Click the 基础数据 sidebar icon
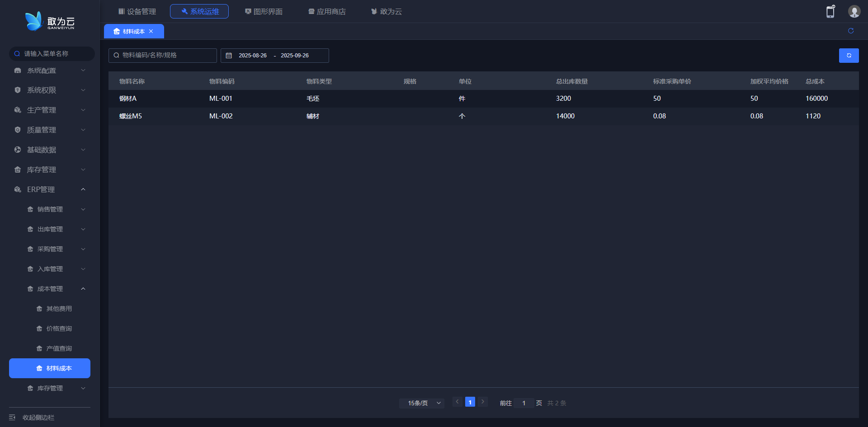This screenshot has height=427, width=868. (18, 150)
